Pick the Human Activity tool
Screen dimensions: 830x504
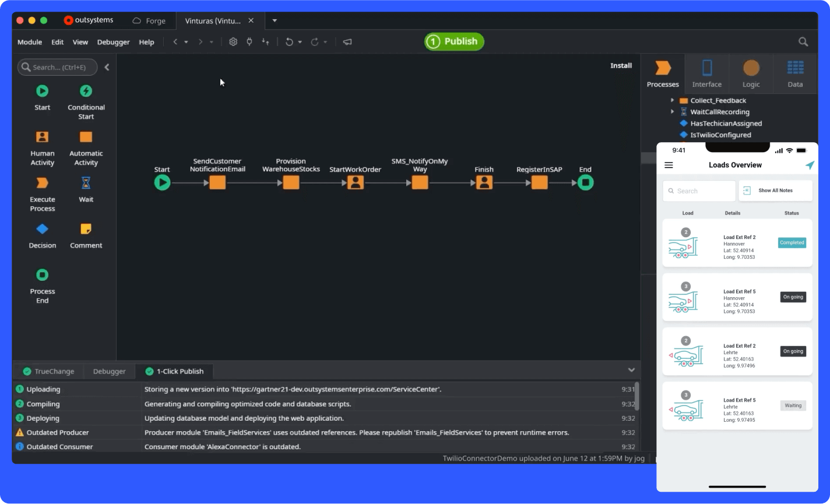point(42,137)
